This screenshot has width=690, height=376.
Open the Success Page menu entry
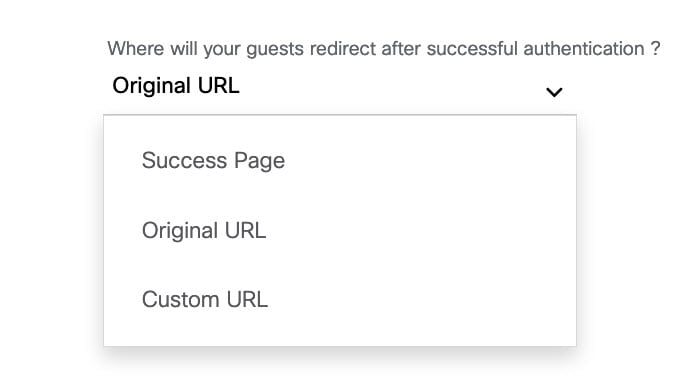[340, 160]
